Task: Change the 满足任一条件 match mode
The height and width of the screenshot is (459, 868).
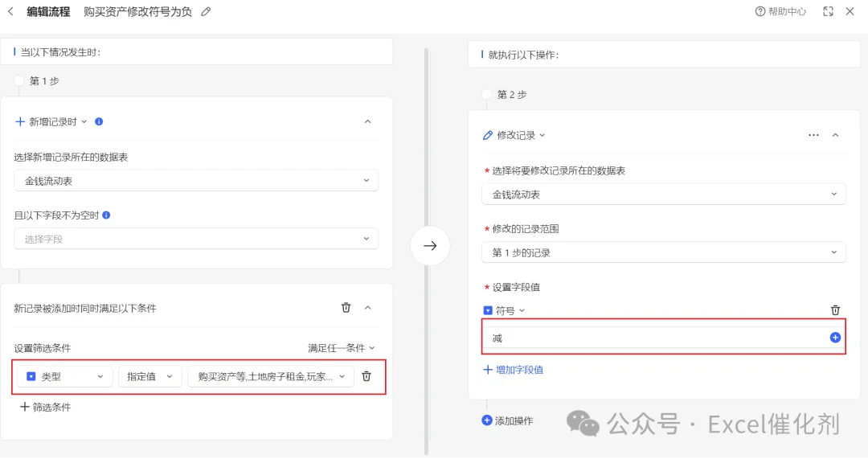Action: click(x=341, y=348)
